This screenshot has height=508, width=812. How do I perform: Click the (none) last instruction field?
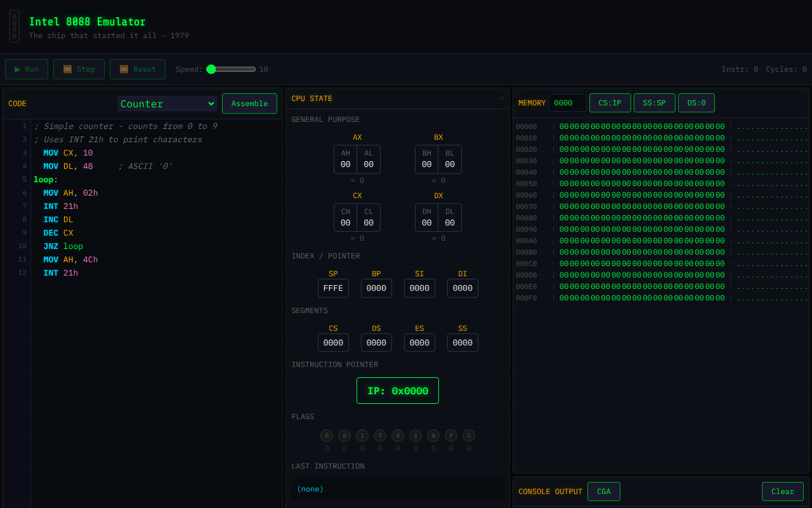click(398, 489)
